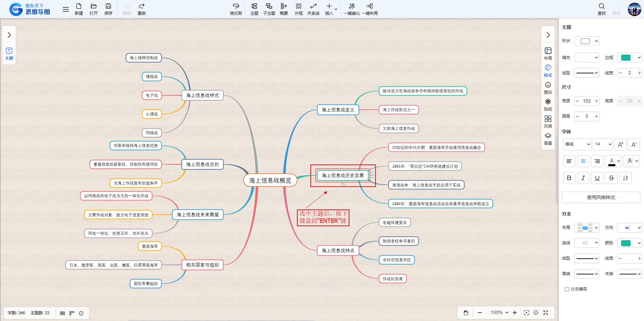Open the font size 14 dropdown
The height and width of the screenshot is (321, 644).
coord(603,144)
